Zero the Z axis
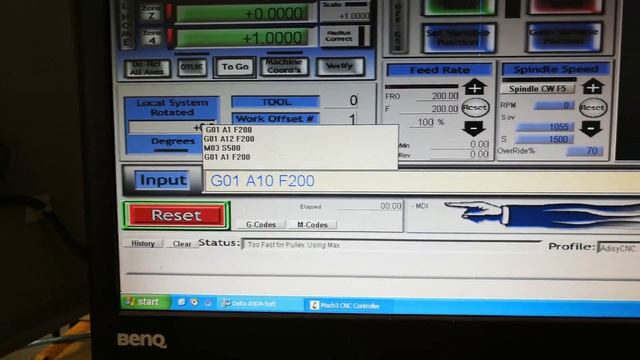Image resolution: width=640 pixels, height=360 pixels. coord(151,13)
